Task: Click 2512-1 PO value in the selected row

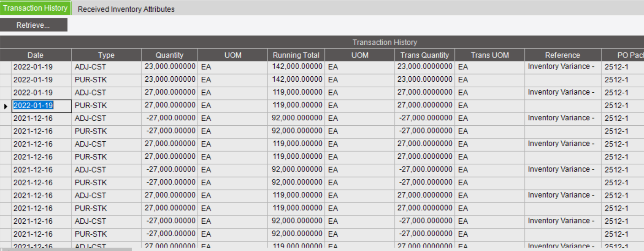Action: [623, 105]
